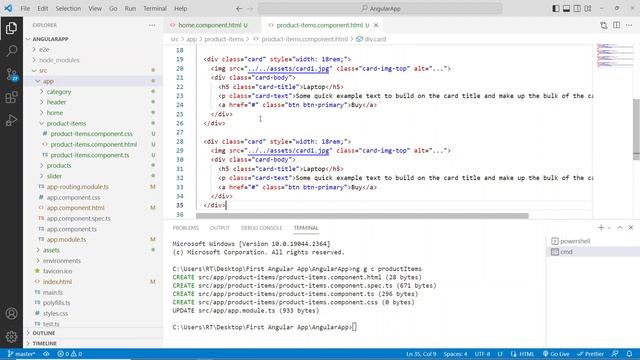640x360 pixels.
Task: Close product-items.component.html tab
Action: tap(376, 25)
